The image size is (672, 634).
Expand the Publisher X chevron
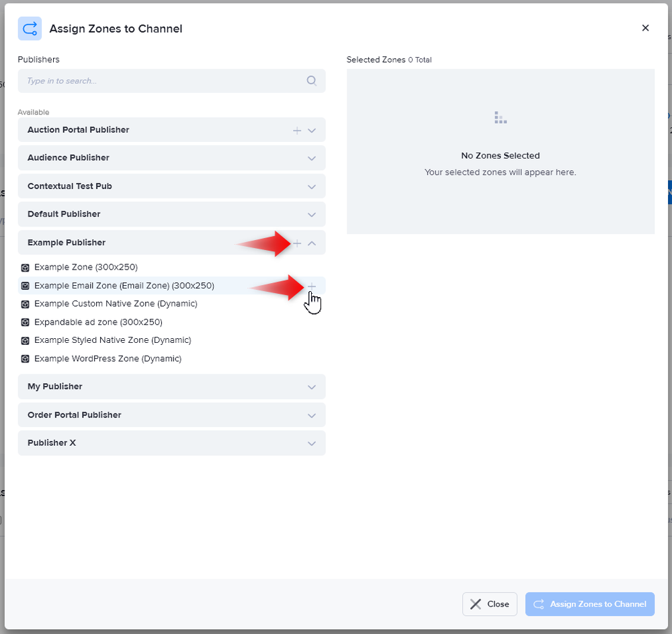click(312, 443)
